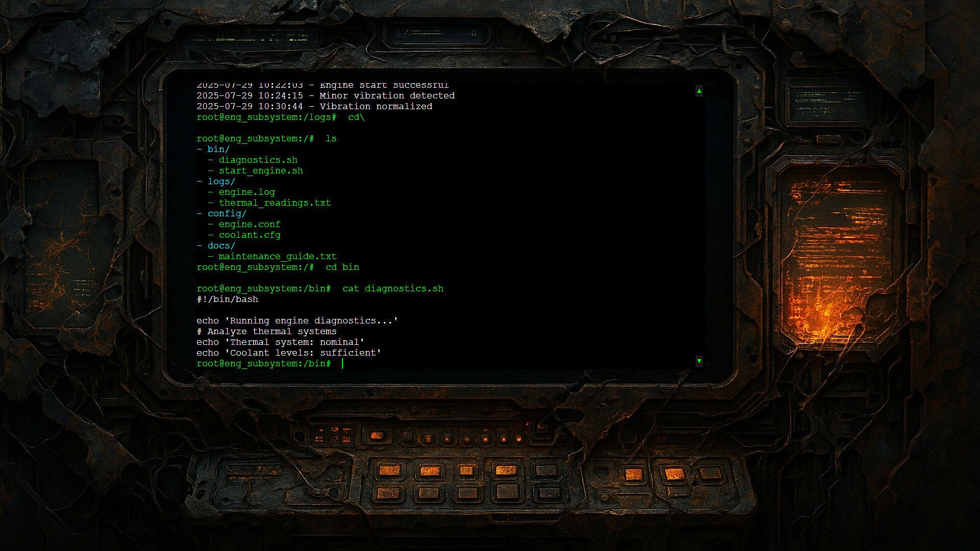Select maintenance_guide.txt in the listing

tap(277, 257)
